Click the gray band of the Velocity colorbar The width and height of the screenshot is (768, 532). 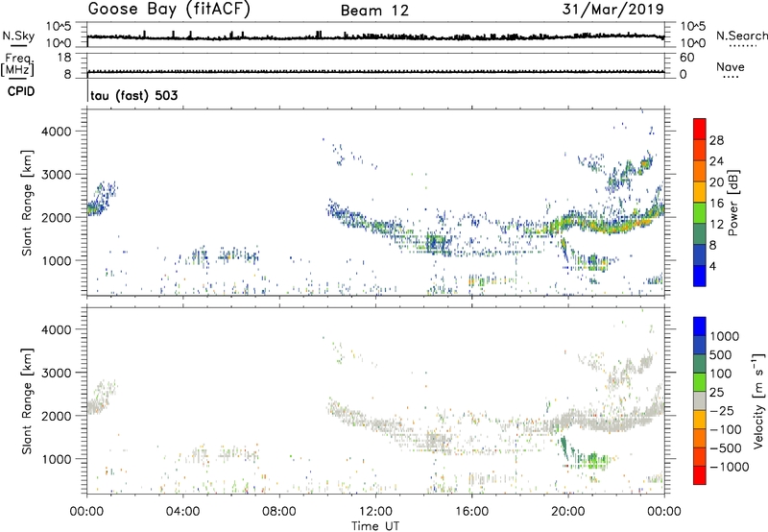[700, 401]
